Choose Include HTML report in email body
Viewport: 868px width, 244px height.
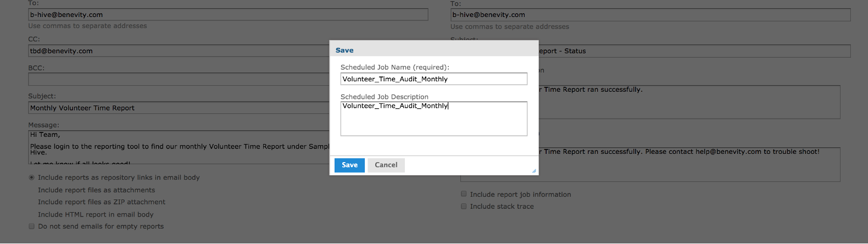[96, 215]
